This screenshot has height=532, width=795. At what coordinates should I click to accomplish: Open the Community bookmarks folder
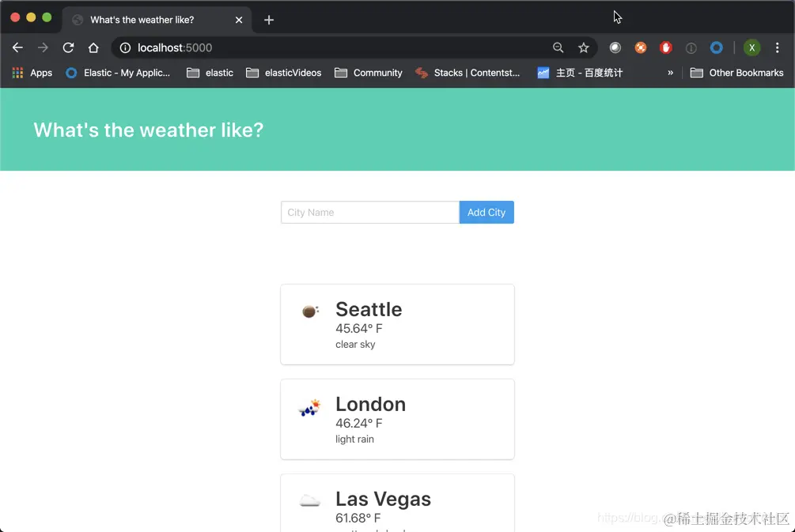tap(369, 73)
